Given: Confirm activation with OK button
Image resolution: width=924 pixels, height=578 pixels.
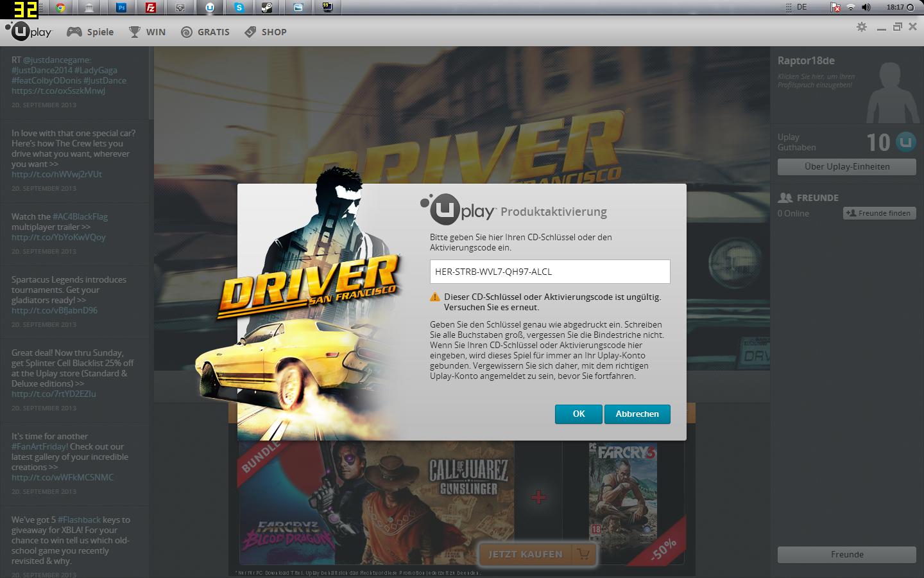Looking at the screenshot, I should click(579, 414).
